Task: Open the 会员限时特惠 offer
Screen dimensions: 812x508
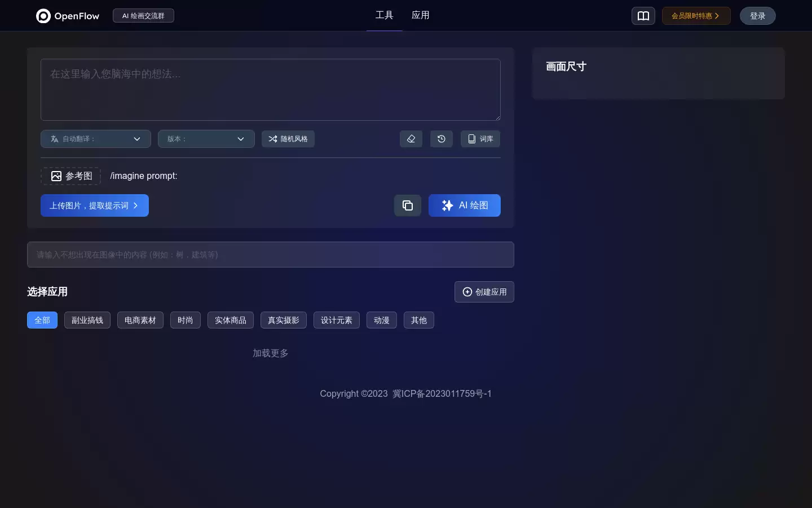Action: (696, 16)
